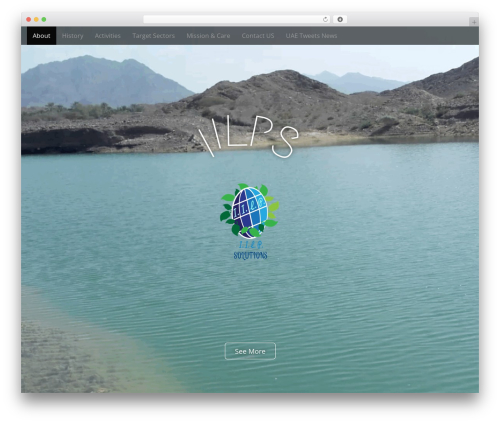The width and height of the screenshot is (500, 423).
Task: Click the small dot below See More
Action: click(276, 379)
